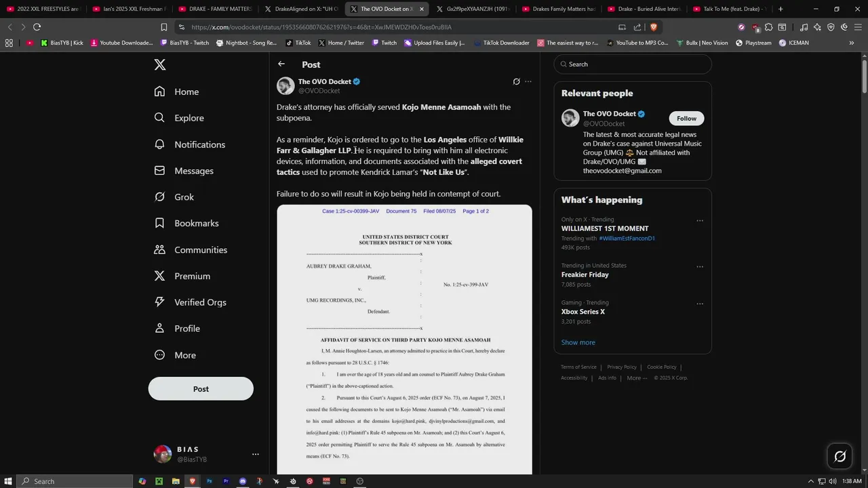Show more bookmarks chevron

pyautogui.click(x=852, y=43)
